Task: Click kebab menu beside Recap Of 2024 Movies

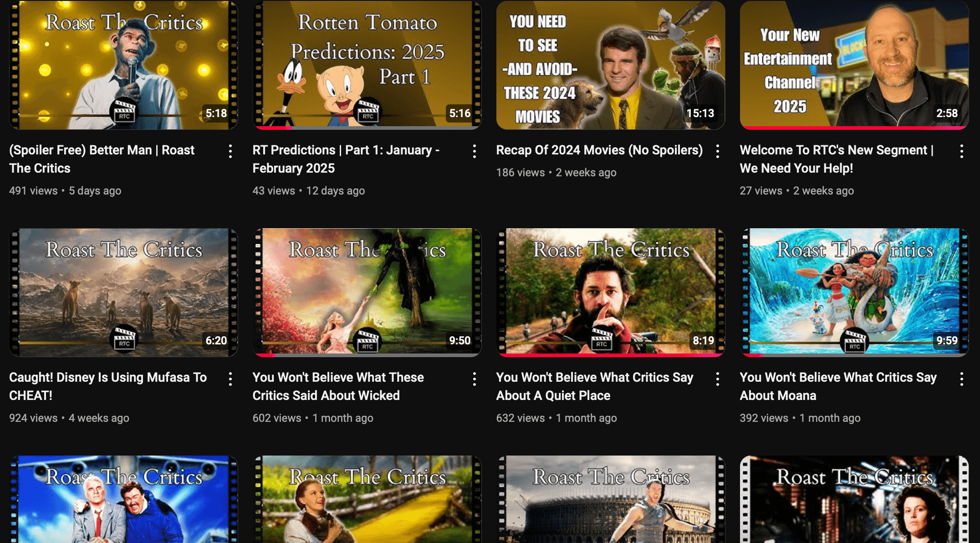Action: pos(718,151)
